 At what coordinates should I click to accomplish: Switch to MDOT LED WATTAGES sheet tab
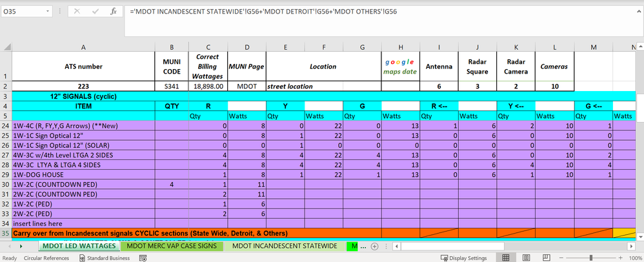point(79,246)
